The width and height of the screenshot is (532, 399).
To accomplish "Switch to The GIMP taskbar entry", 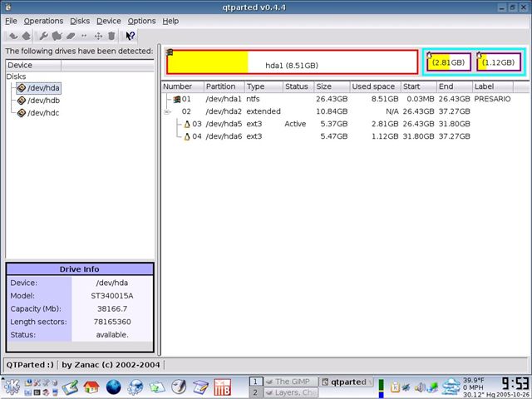I will pyautogui.click(x=290, y=382).
